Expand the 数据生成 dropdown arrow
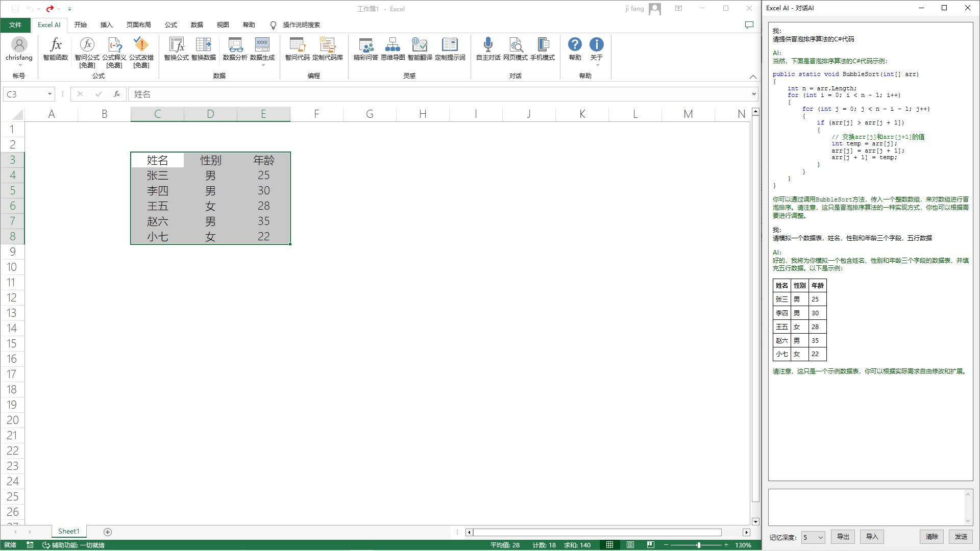 (263, 65)
